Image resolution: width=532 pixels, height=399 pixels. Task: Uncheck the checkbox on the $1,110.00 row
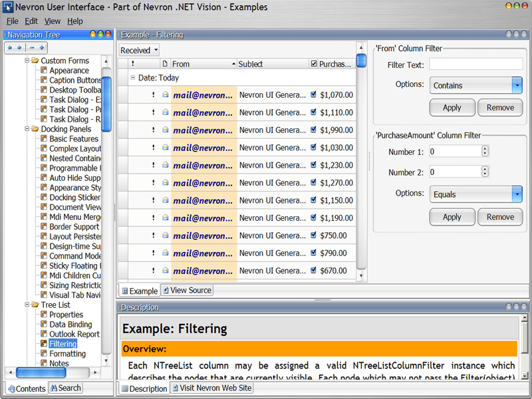313,110
